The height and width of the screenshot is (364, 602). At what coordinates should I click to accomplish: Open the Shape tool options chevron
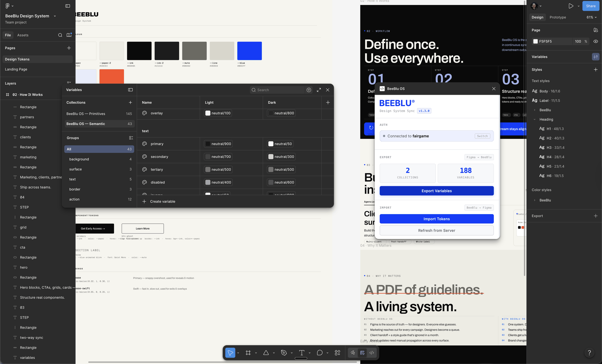point(274,353)
